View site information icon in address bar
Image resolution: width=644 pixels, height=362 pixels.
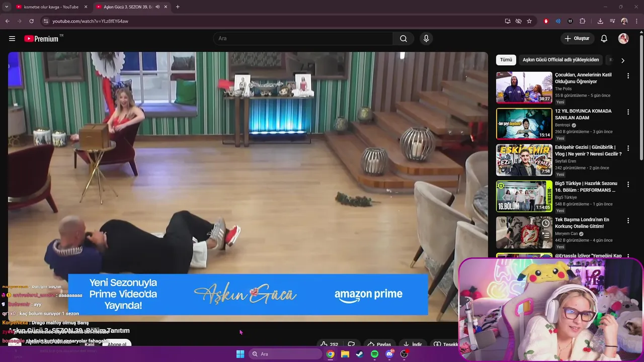pyautogui.click(x=46, y=21)
